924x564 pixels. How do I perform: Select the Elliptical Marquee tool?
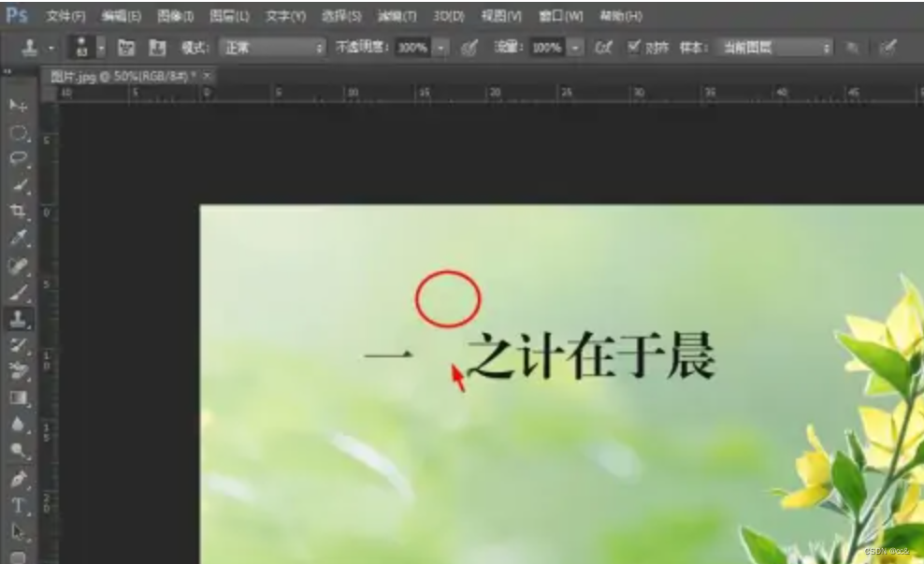19,134
